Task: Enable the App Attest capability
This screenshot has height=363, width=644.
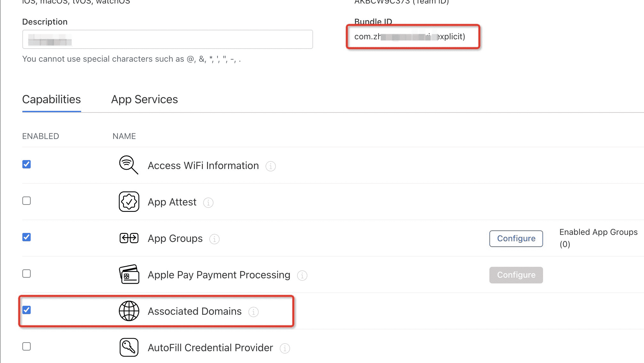Action: tap(27, 201)
